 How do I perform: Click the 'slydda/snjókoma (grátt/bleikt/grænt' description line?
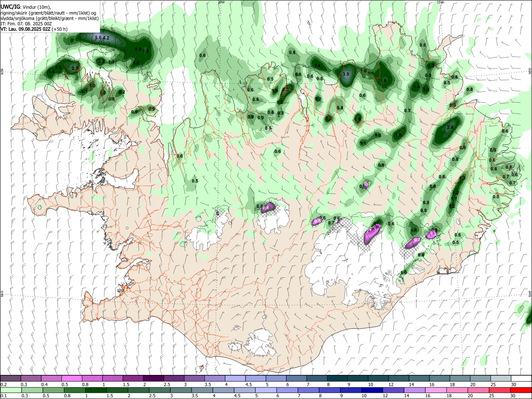click(x=49, y=18)
